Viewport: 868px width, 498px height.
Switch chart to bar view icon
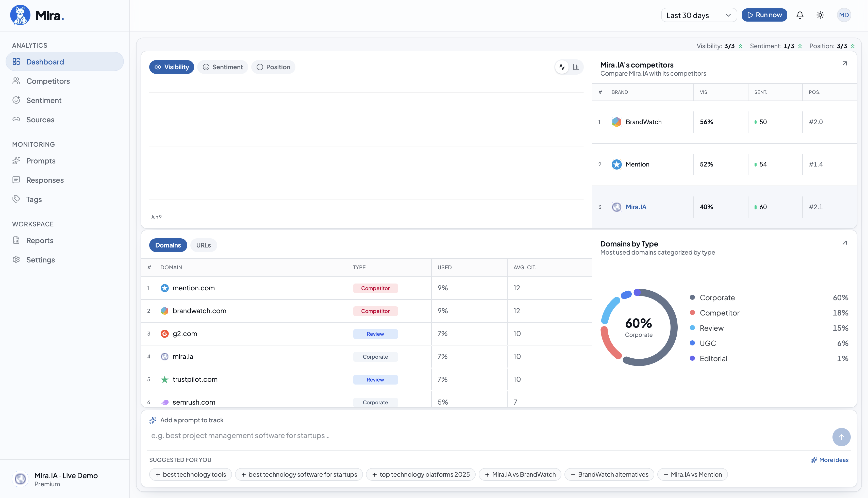576,67
